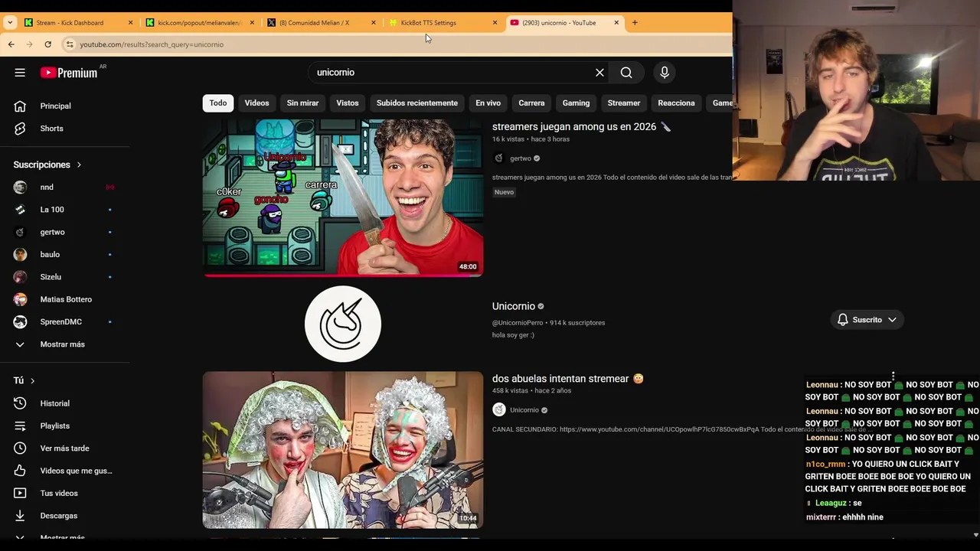Switch to kick.com/popout tab
The height and width of the screenshot is (551, 980).
point(201,23)
